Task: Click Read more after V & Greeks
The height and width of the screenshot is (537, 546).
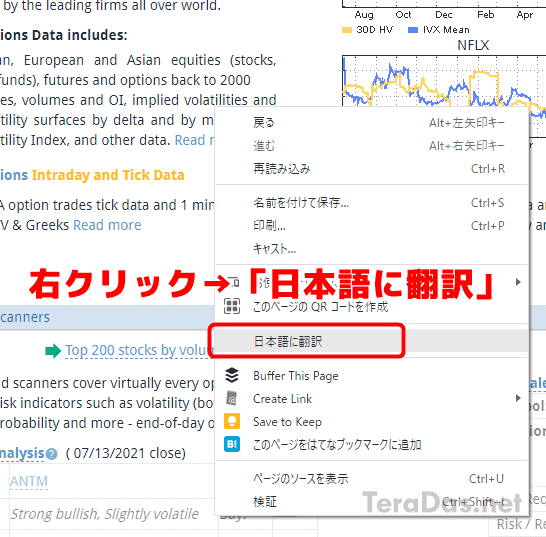Action: (107, 225)
